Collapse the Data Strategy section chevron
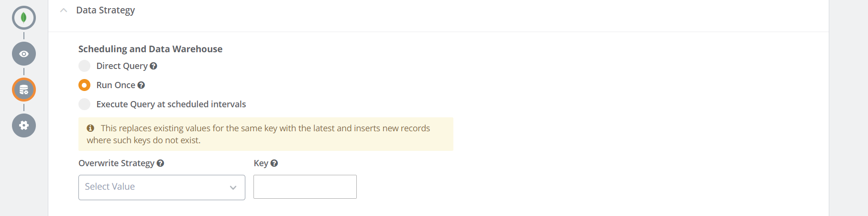This screenshot has height=216, width=868. point(64,10)
